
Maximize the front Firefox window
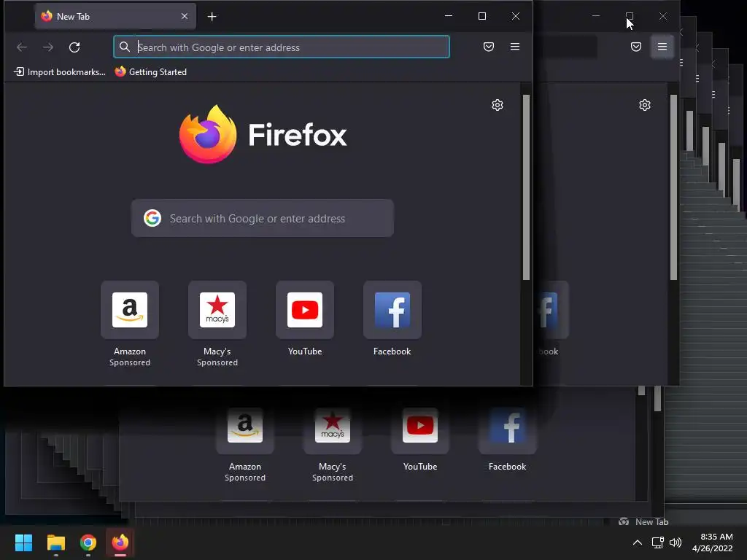point(482,16)
